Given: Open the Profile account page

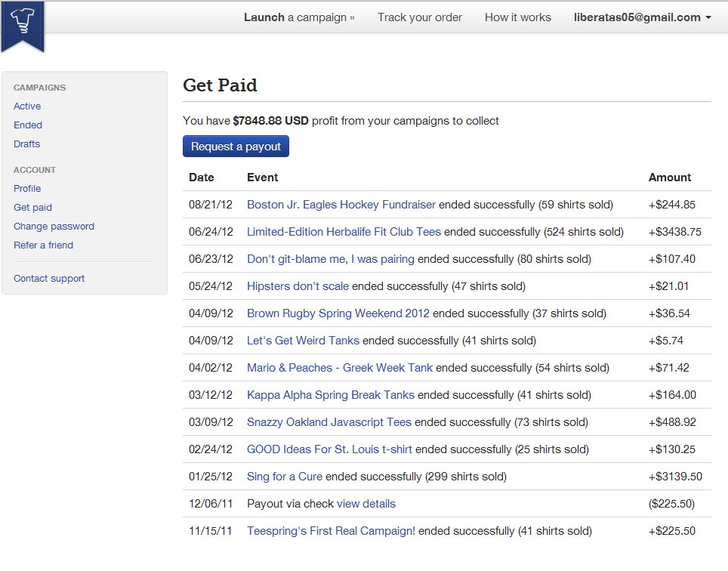Looking at the screenshot, I should [x=27, y=189].
